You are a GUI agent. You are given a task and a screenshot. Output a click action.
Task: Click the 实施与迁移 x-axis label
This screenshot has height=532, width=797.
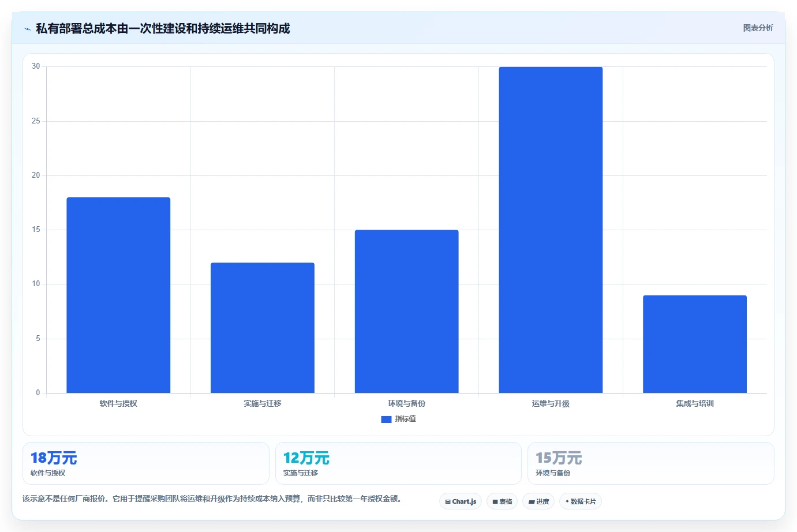263,403
